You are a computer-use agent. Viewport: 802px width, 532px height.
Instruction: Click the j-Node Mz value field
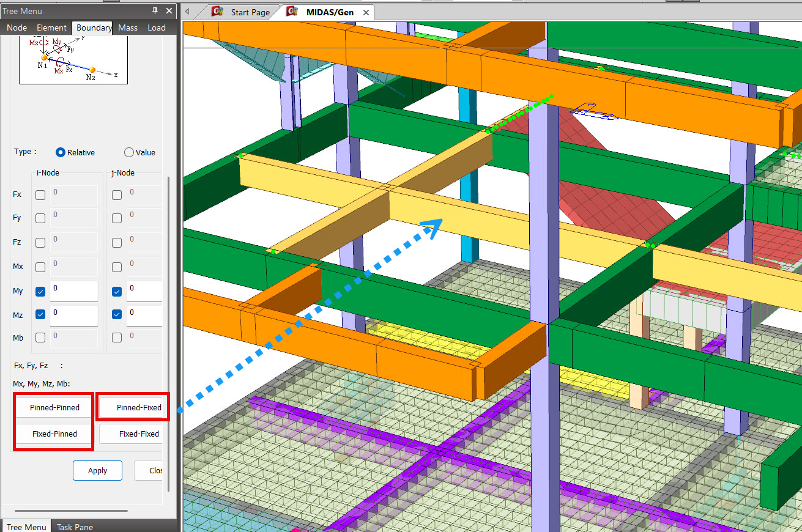(x=144, y=316)
